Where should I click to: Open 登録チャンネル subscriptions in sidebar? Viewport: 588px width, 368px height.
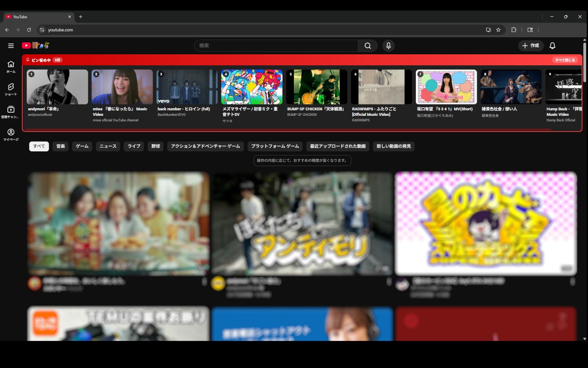[x=11, y=112]
